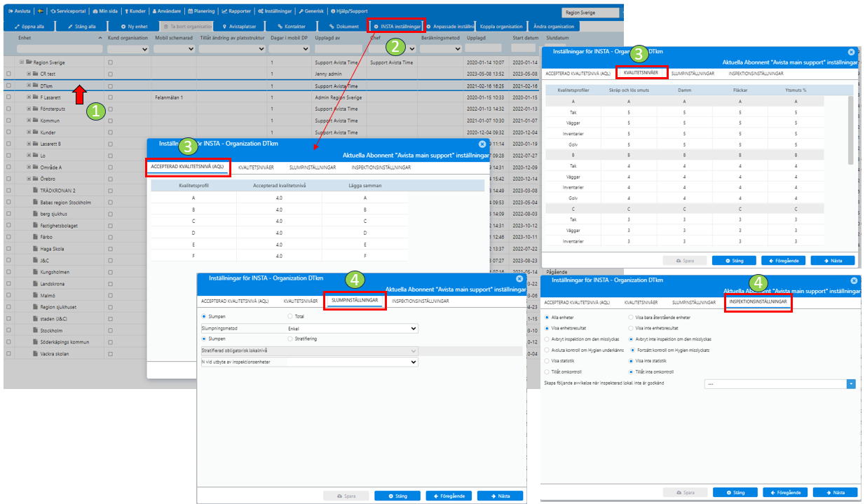This screenshot has height=504, width=865.
Task: Click the Koppla organisation tab
Action: (500, 26)
